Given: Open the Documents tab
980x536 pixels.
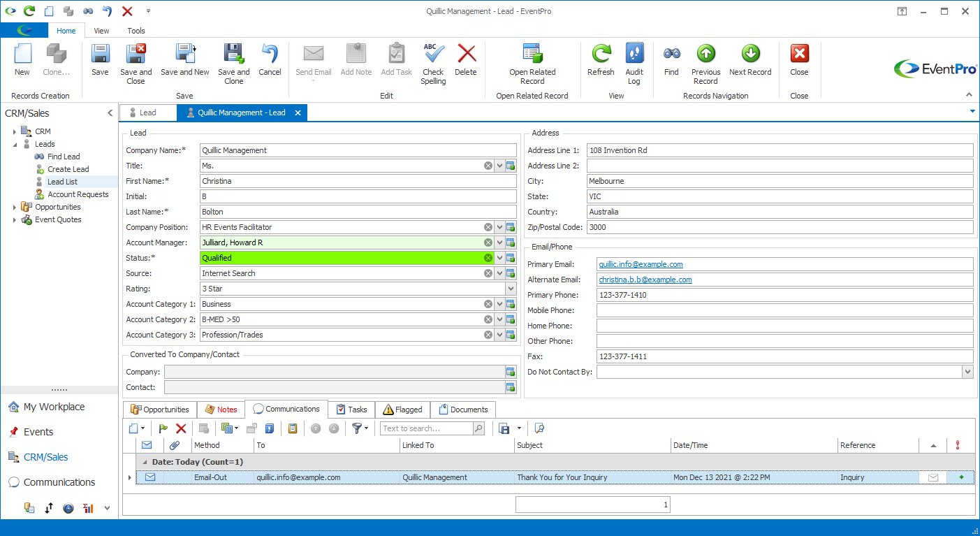Looking at the screenshot, I should coord(462,410).
